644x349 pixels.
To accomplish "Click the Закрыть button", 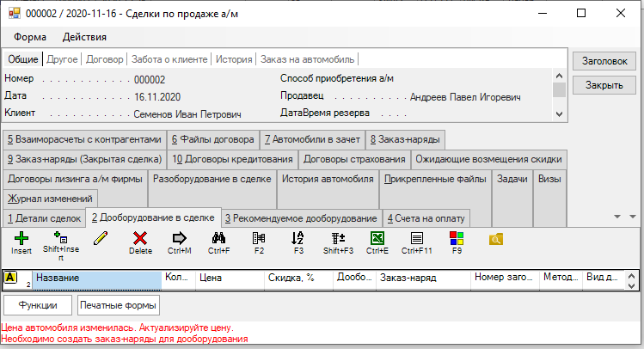I will point(604,86).
